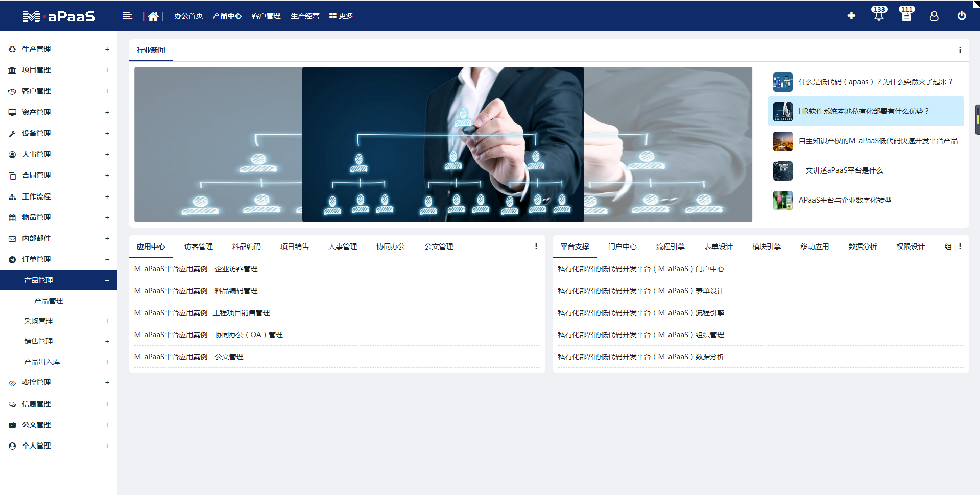The height and width of the screenshot is (495, 980).
Task: Click the power logout icon
Action: pyautogui.click(x=962, y=16)
